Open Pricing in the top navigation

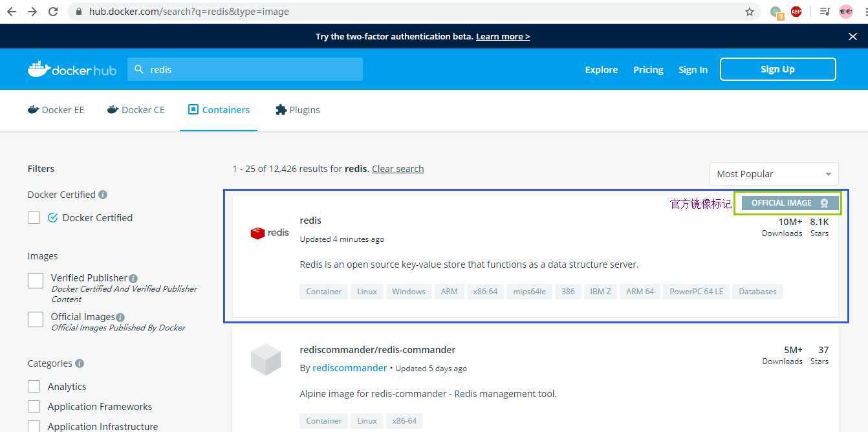point(648,70)
